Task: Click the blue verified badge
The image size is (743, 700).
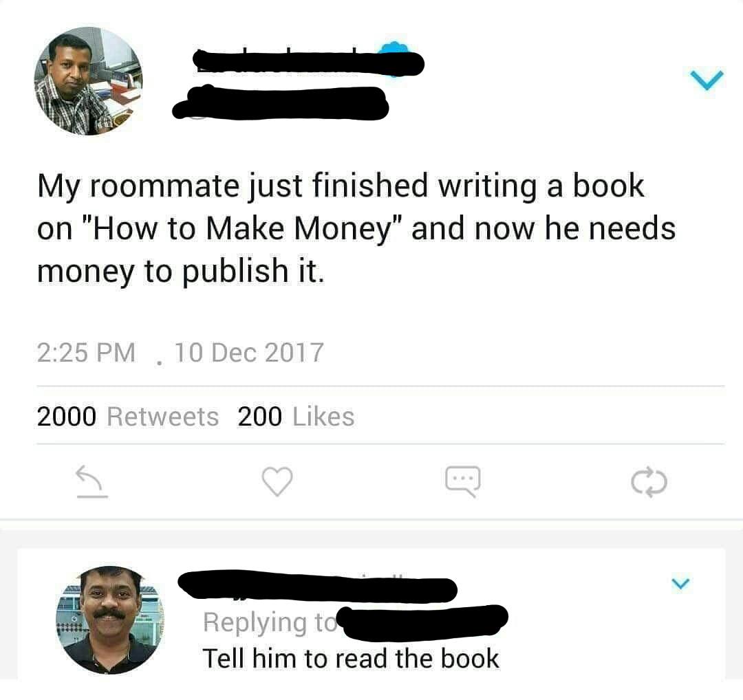Action: [395, 58]
